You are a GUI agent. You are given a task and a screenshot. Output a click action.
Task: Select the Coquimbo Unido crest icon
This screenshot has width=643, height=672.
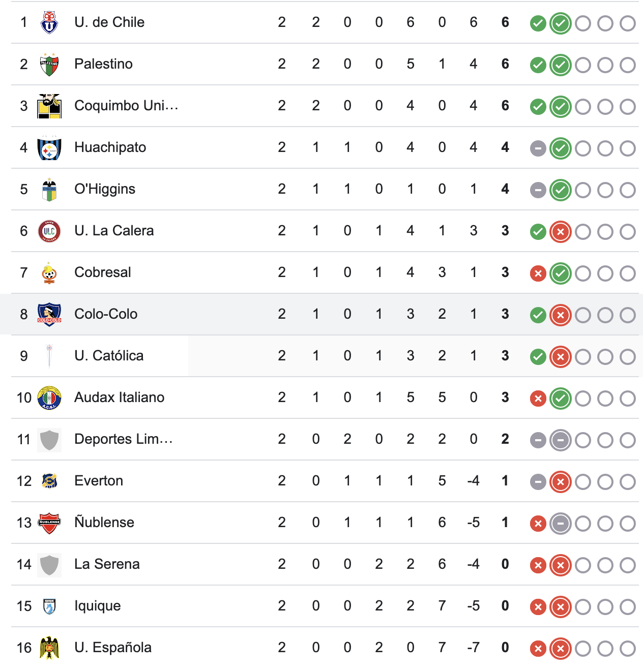(49, 106)
